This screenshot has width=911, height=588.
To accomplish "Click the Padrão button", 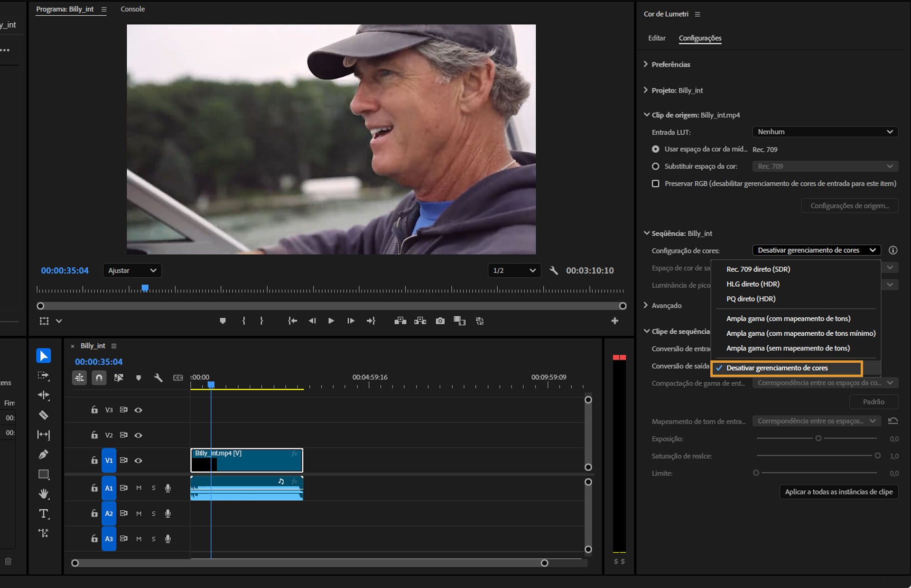I will [873, 402].
